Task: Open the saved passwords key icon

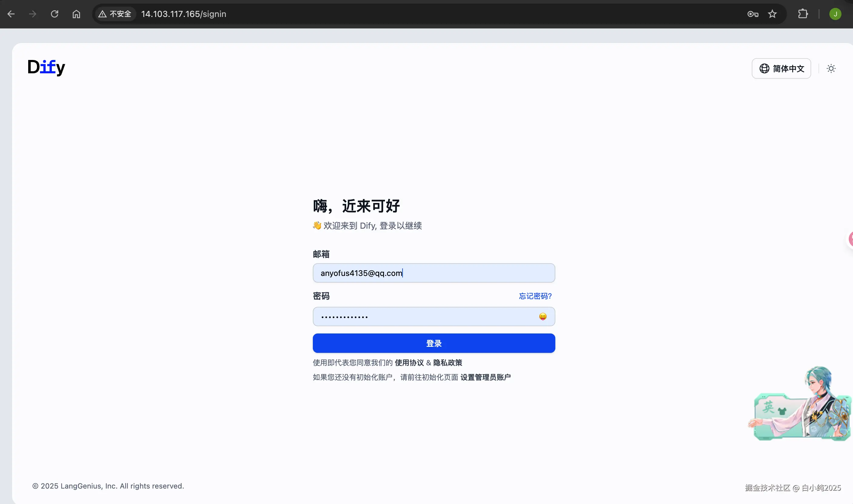Action: (x=753, y=14)
